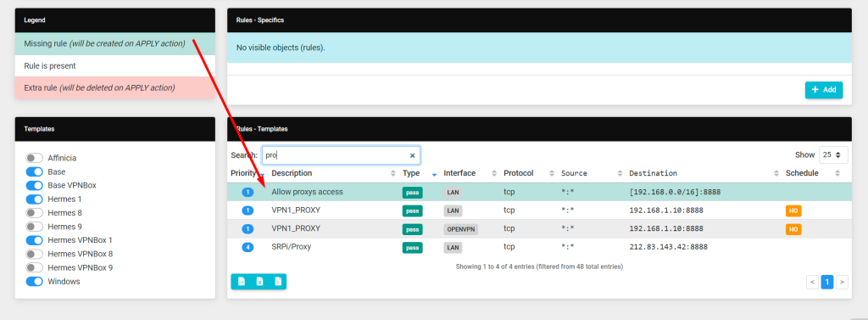Click priority badge 4 on SRPi/Proxy row
Screen dimensions: 868x320
[248, 247]
